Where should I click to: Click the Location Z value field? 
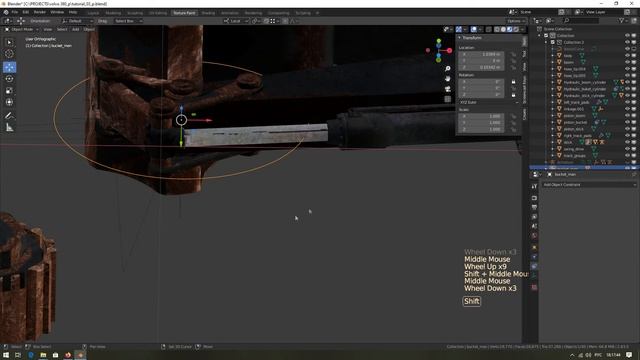coord(481,67)
